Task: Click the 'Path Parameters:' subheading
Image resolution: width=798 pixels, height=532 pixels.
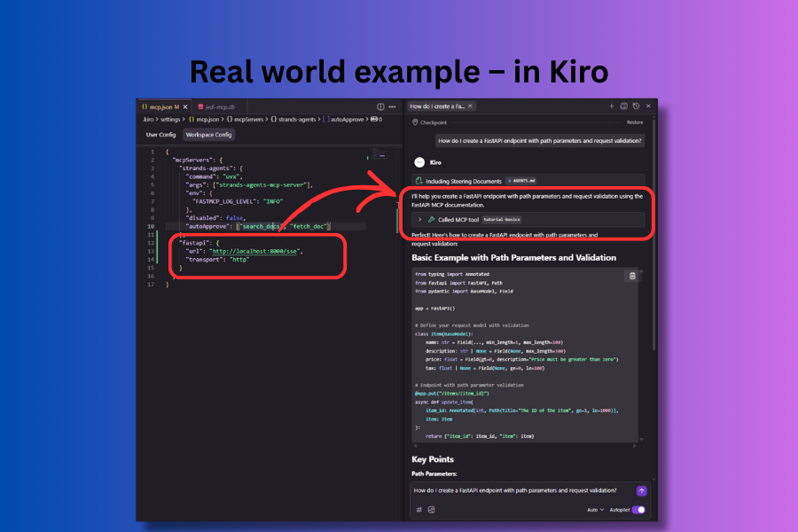Action: [434, 474]
